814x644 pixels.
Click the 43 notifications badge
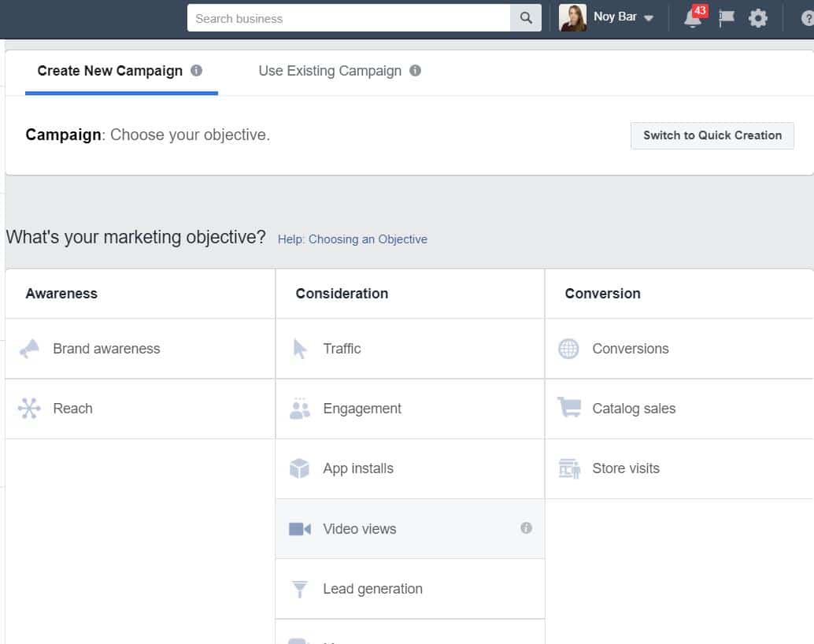700,11
